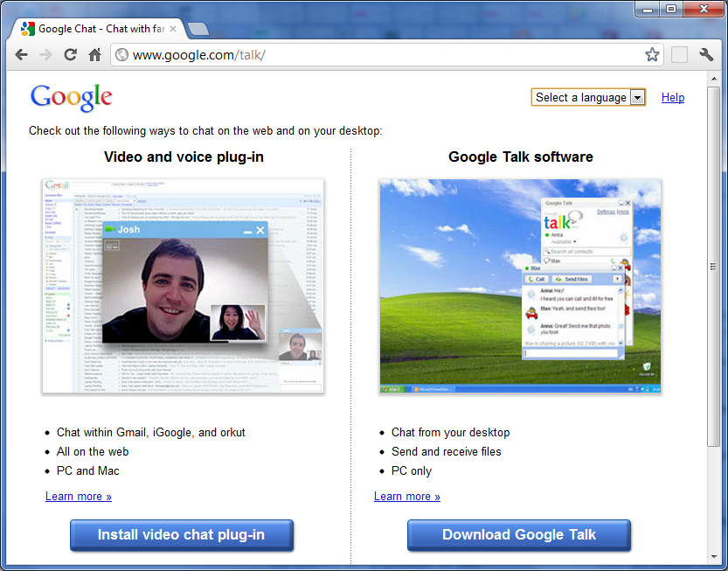728x571 pixels.
Task: Click the vertical scrollbar thumb
Action: point(714,267)
